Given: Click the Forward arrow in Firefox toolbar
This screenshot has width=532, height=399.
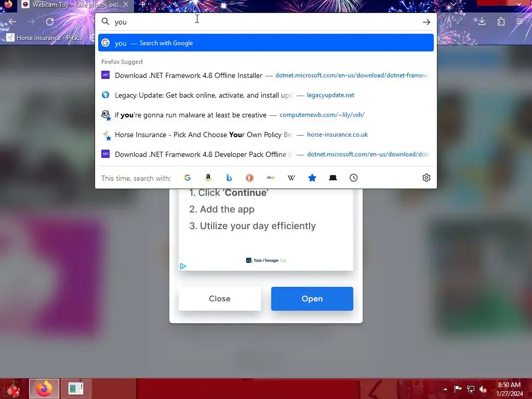Looking at the screenshot, I should [31, 22].
